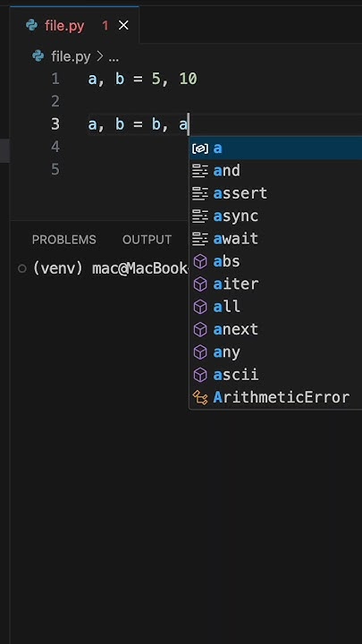The height and width of the screenshot is (644, 362).
Task: Choose 'async' from the suggestion list
Action: (275, 216)
